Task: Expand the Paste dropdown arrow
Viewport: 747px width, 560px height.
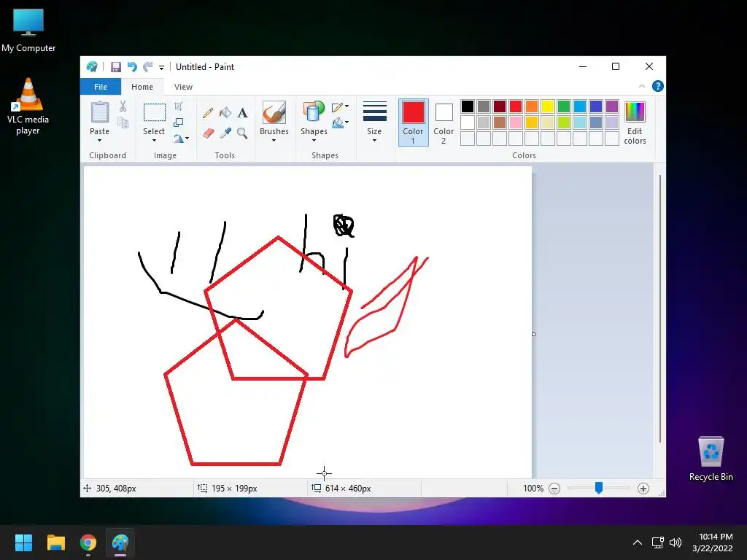Action: click(99, 141)
